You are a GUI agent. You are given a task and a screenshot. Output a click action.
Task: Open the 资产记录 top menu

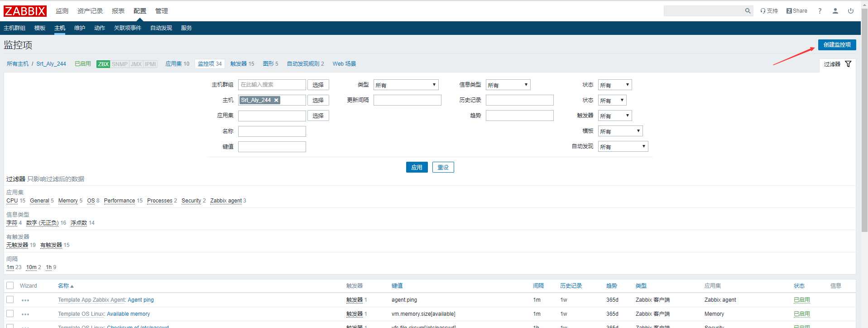point(90,11)
